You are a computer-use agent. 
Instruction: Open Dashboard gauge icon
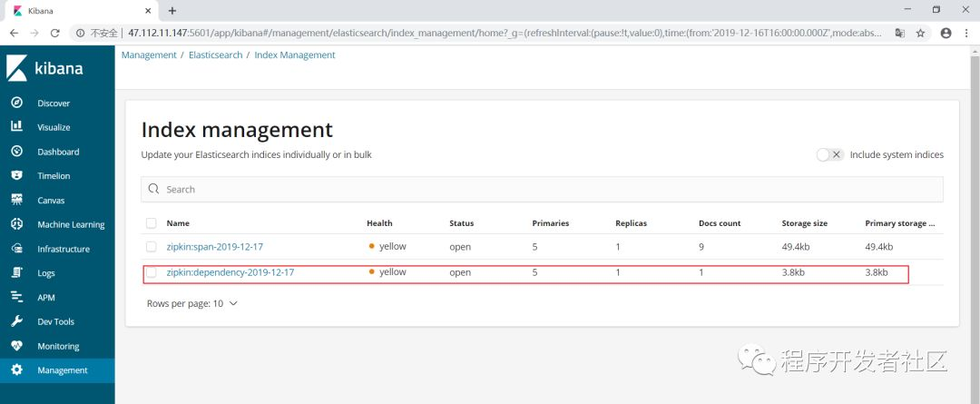(17, 152)
